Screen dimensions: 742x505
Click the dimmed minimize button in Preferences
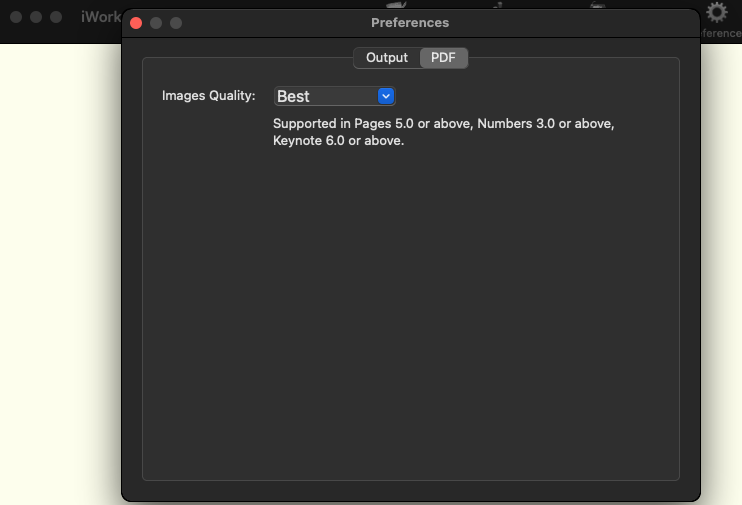pyautogui.click(x=156, y=23)
